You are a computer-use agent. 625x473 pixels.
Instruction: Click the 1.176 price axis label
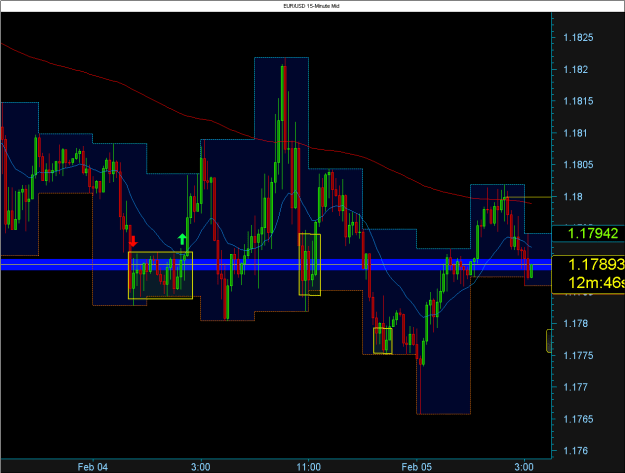[575, 451]
